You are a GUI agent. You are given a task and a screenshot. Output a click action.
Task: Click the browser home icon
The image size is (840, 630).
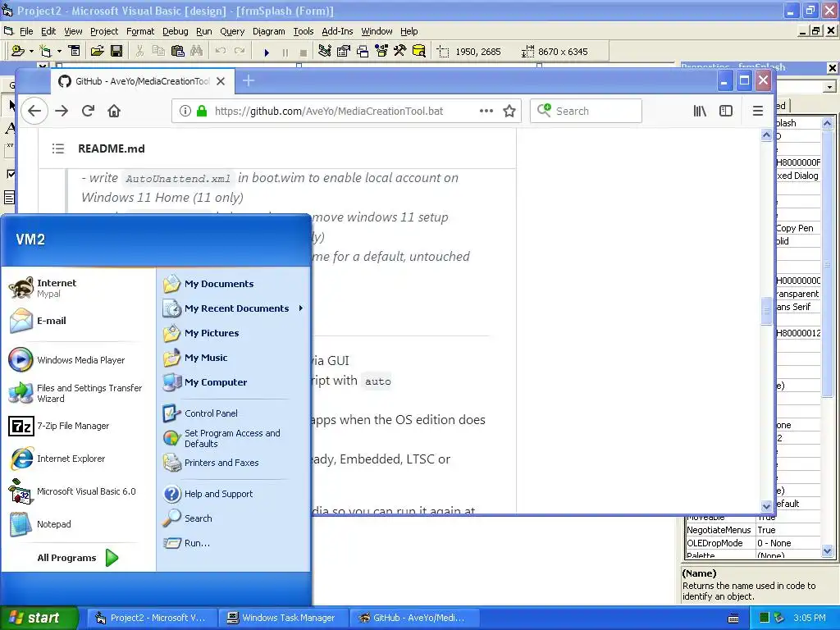click(113, 111)
